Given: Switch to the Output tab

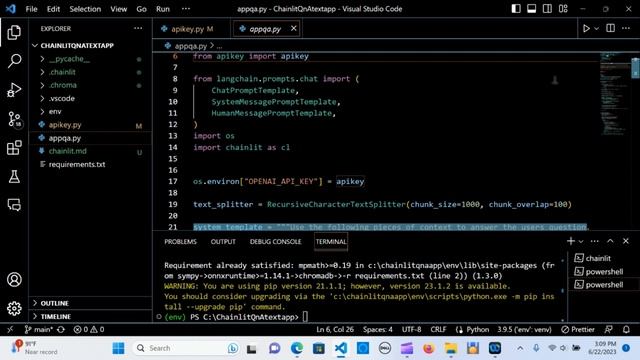Looking at the screenshot, I should (x=223, y=242).
